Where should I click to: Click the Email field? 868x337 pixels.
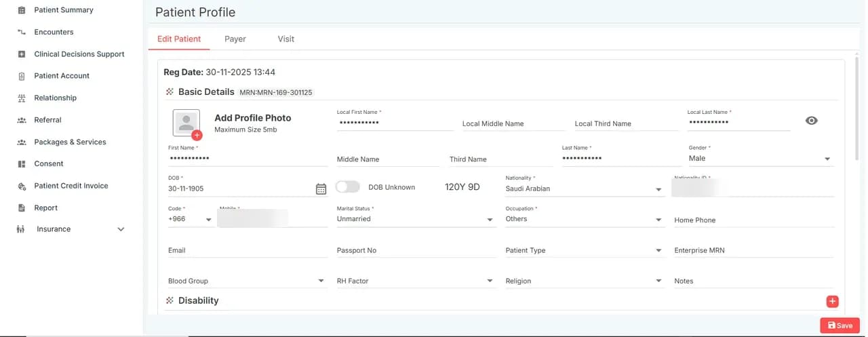pos(248,250)
